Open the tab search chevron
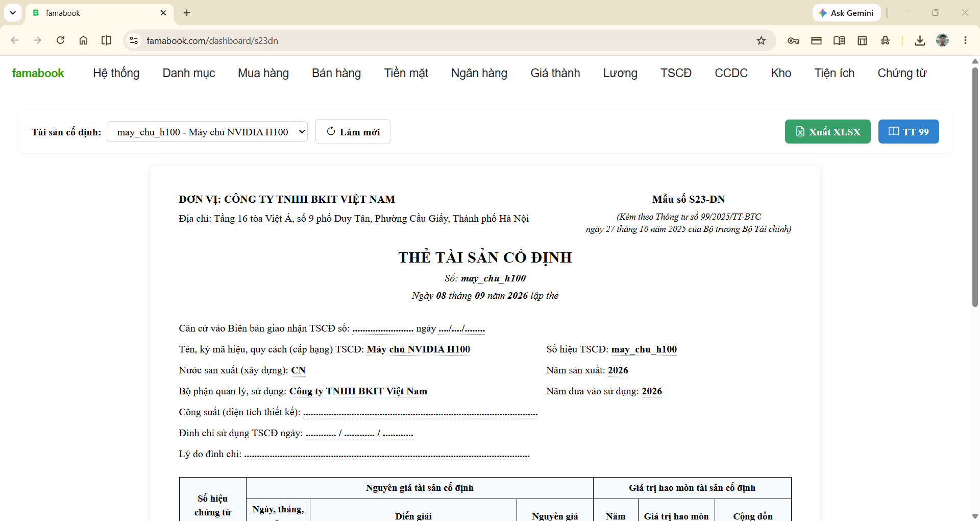The image size is (980, 521). point(13,13)
